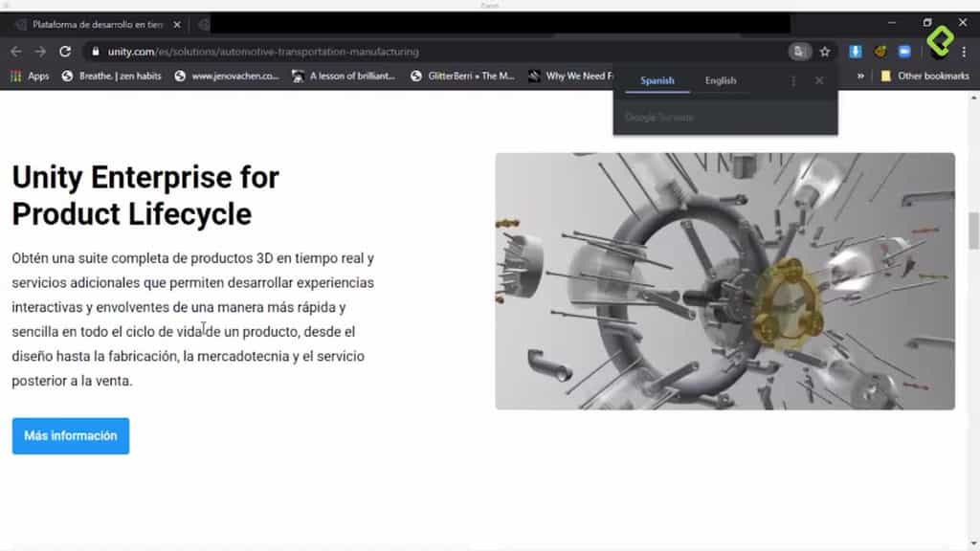980x551 pixels.
Task: Close the Google Translate popup
Action: (x=819, y=80)
